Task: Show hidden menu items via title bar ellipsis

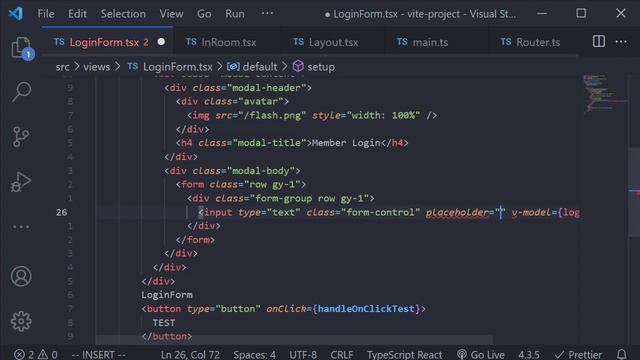Action: click(267, 13)
